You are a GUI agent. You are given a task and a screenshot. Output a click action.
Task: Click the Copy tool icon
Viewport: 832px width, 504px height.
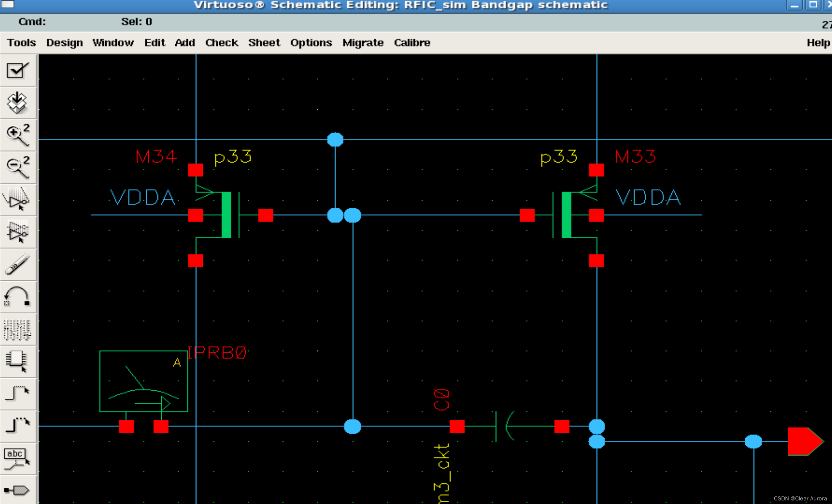18,232
